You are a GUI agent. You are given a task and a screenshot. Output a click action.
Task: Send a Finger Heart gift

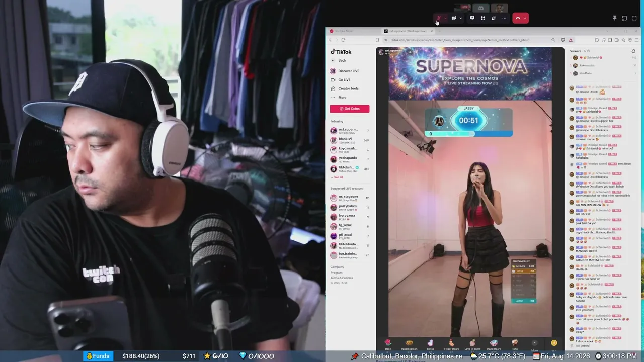pos(451,344)
